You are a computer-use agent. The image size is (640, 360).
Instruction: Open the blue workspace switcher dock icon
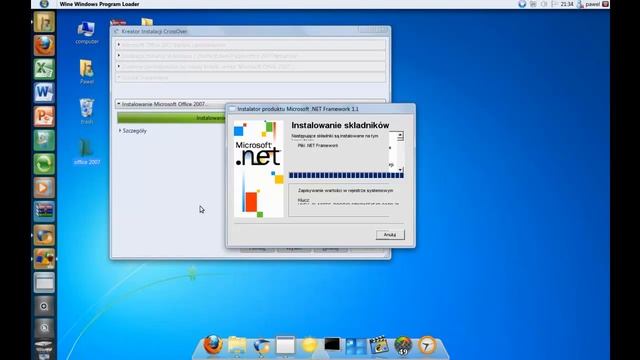click(x=356, y=346)
